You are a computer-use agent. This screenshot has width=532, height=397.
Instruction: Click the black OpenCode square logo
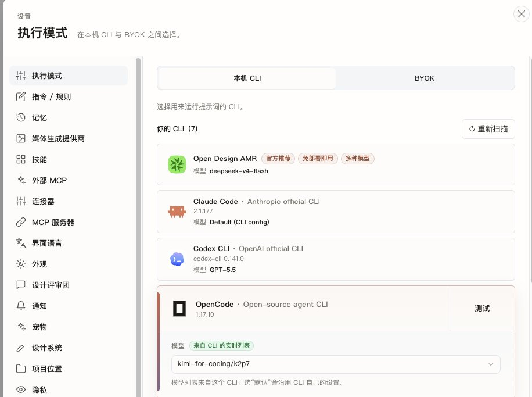179,309
